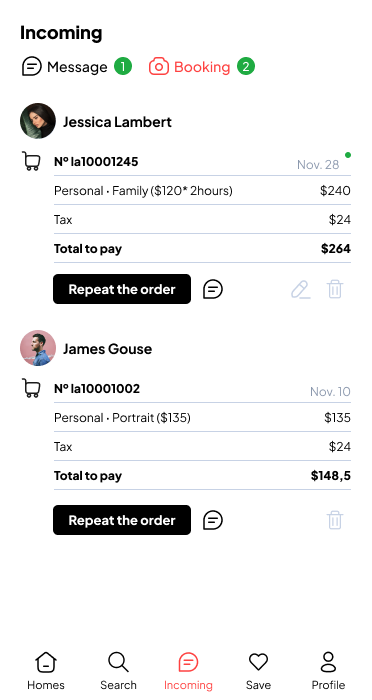The image size is (372, 700).
Task: Open Jessica Lambert's profile photo
Action: coord(38,121)
